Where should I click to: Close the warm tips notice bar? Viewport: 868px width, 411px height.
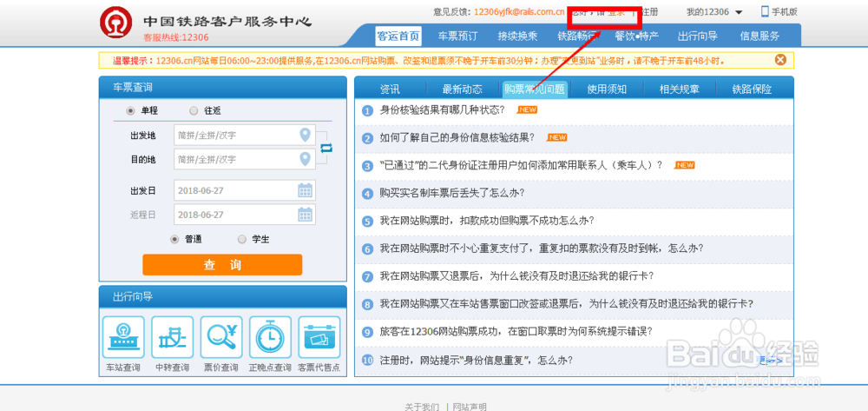780,60
